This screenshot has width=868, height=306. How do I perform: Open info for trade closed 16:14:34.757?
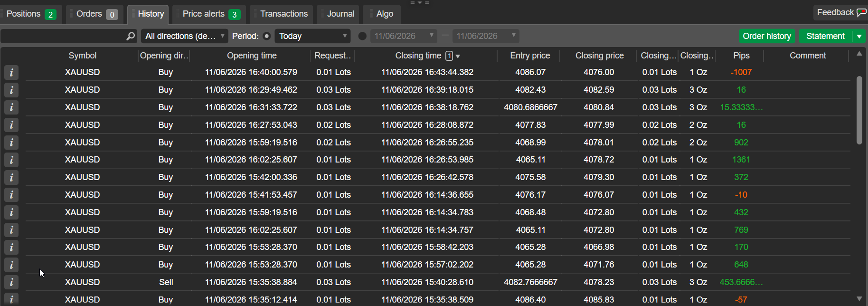pyautogui.click(x=11, y=230)
